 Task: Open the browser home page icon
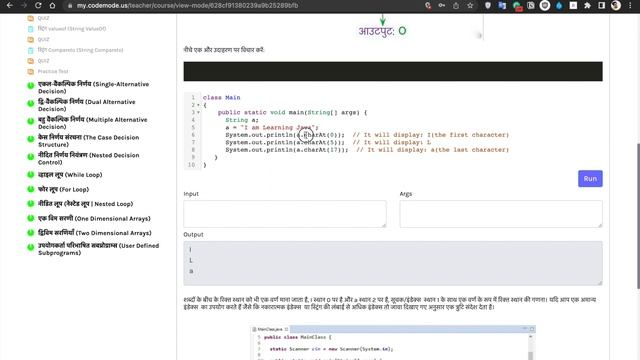pyautogui.click(x=52, y=6)
